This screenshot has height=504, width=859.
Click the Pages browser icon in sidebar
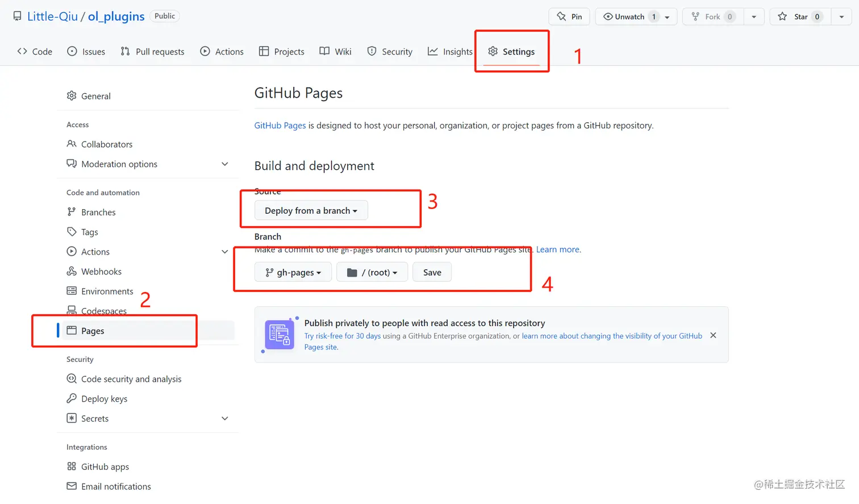click(72, 330)
